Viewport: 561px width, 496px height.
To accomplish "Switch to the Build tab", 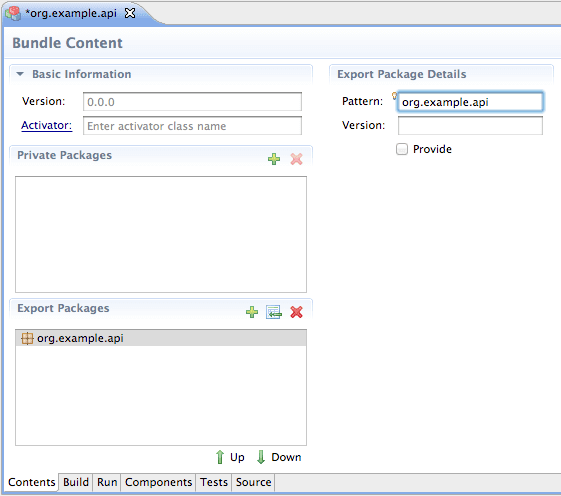I will click(76, 482).
